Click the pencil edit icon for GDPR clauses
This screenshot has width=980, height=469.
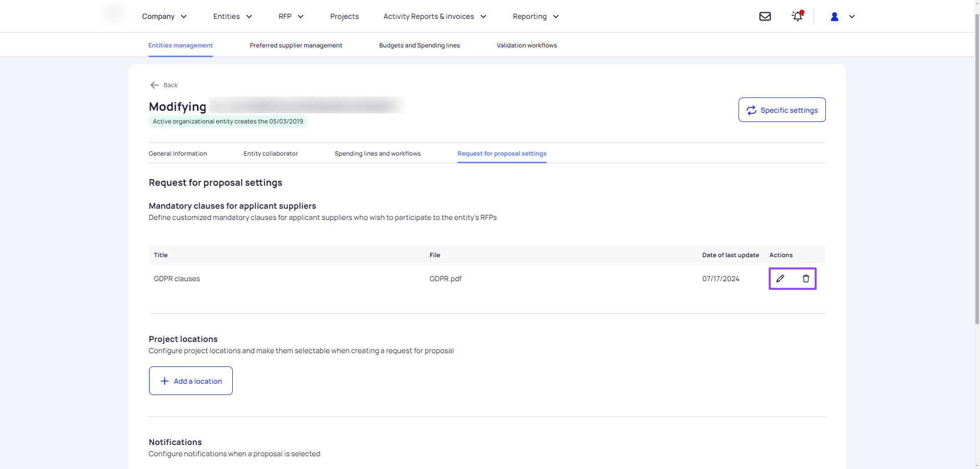pyautogui.click(x=780, y=279)
